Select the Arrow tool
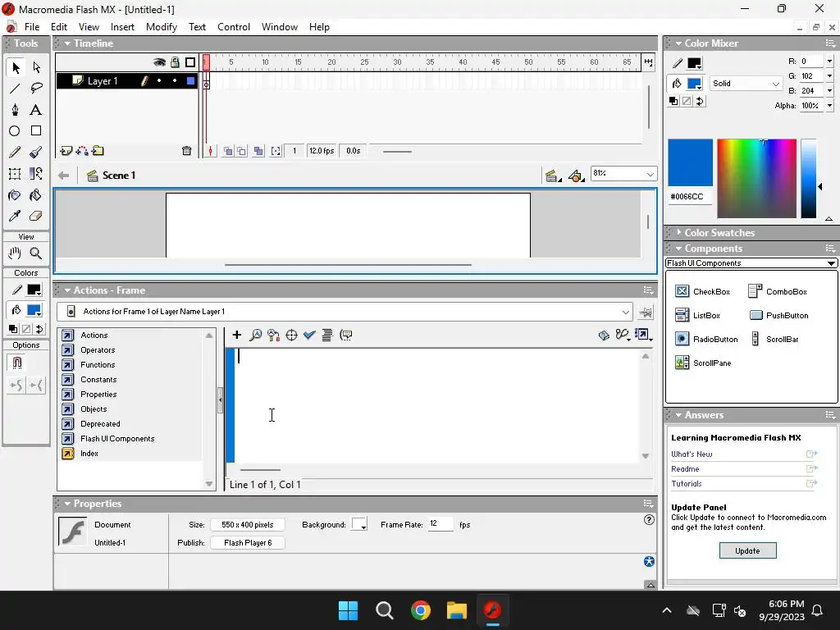Viewport: 840px width, 630px height. tap(15, 67)
